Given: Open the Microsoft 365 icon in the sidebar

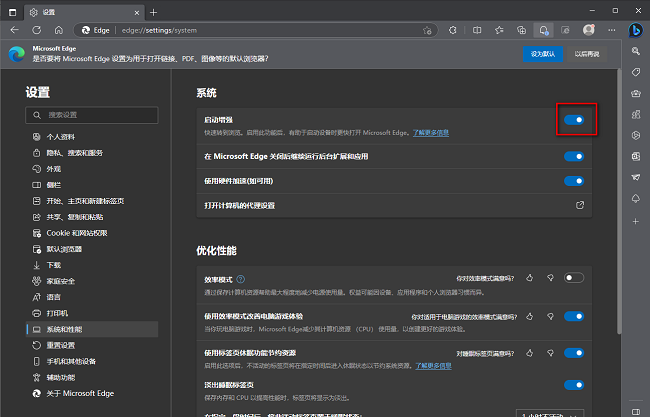Looking at the screenshot, I should (636, 136).
